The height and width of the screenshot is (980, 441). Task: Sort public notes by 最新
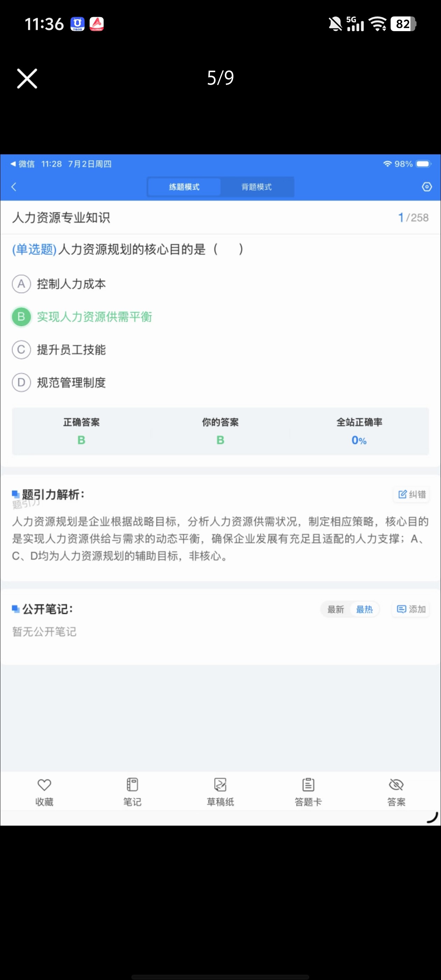click(x=336, y=609)
